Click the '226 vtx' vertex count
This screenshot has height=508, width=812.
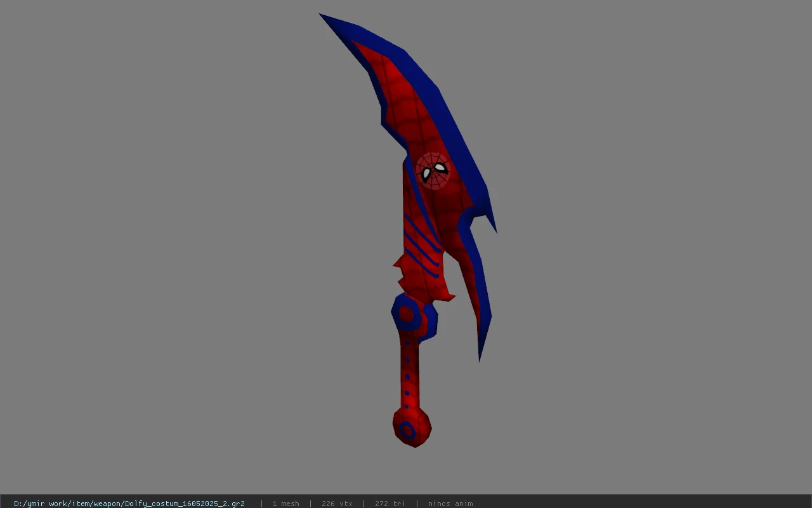coord(337,504)
